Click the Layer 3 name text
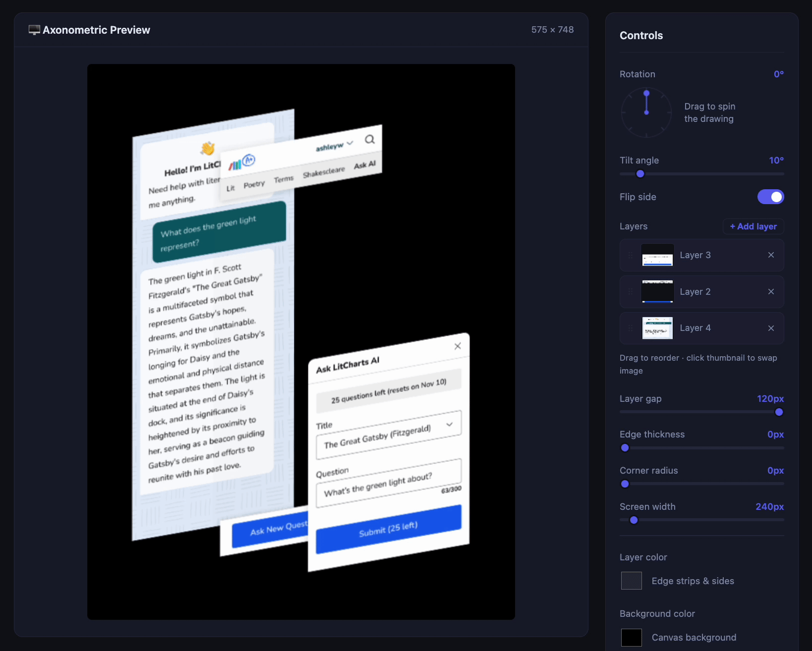812x651 pixels. pyautogui.click(x=695, y=255)
